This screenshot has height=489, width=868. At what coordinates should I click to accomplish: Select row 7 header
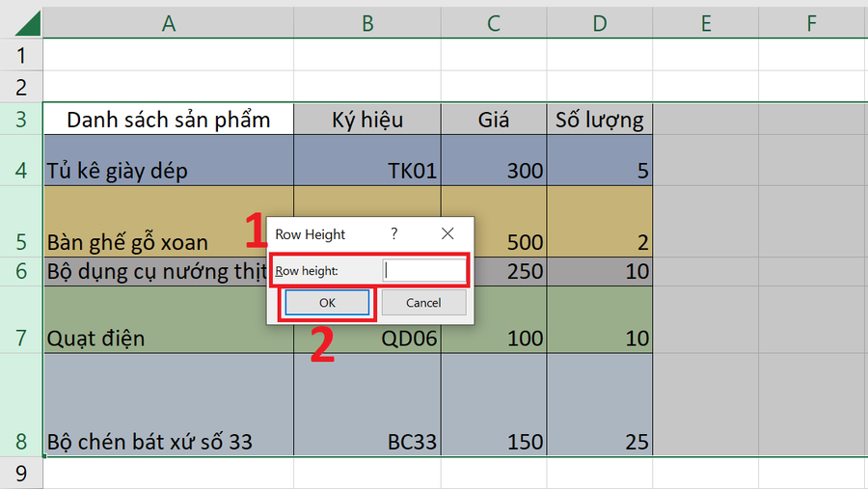(21, 319)
